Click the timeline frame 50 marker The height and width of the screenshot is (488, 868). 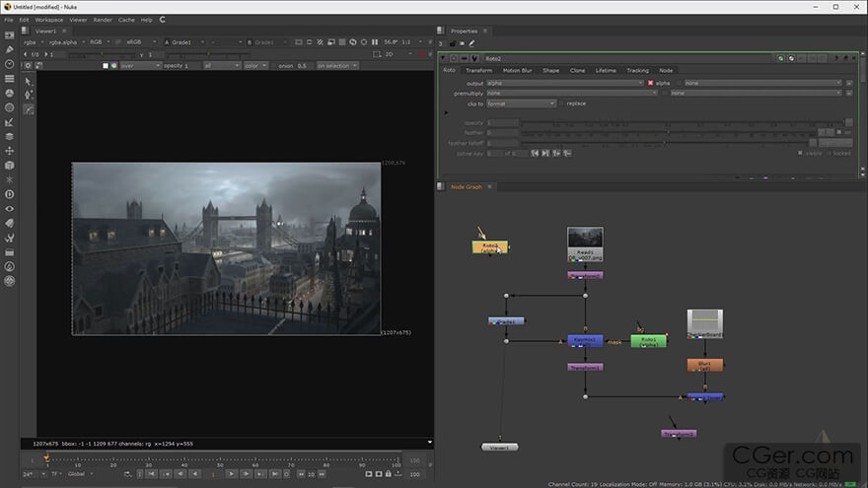pyautogui.click(x=220, y=459)
